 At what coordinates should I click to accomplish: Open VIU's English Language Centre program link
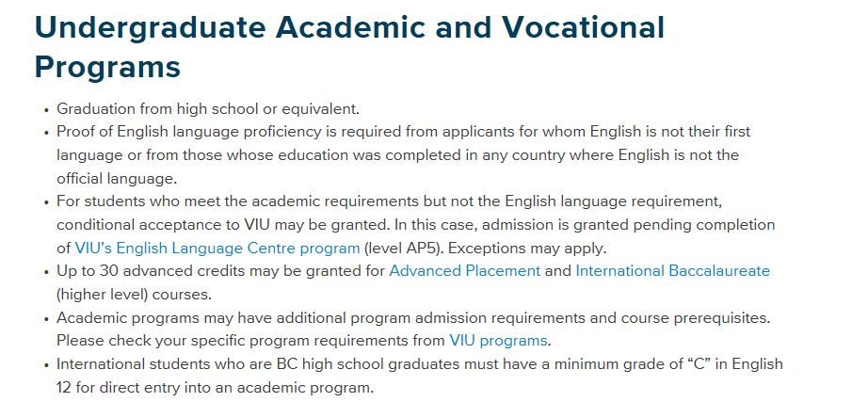[x=217, y=248]
